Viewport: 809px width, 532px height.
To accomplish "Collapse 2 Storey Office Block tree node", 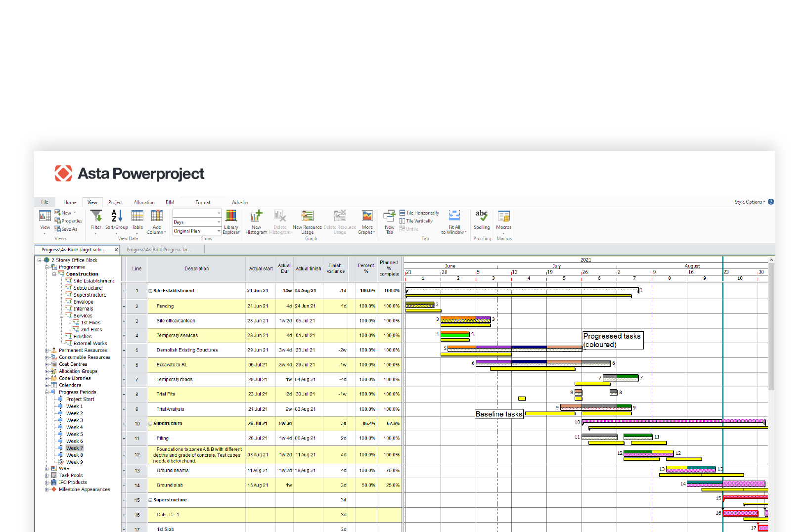I will pyautogui.click(x=40, y=260).
